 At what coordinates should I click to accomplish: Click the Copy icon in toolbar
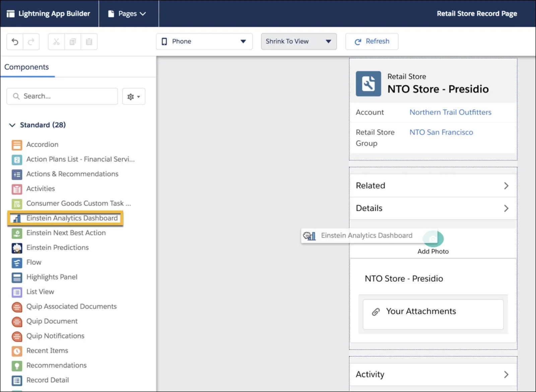(x=72, y=42)
